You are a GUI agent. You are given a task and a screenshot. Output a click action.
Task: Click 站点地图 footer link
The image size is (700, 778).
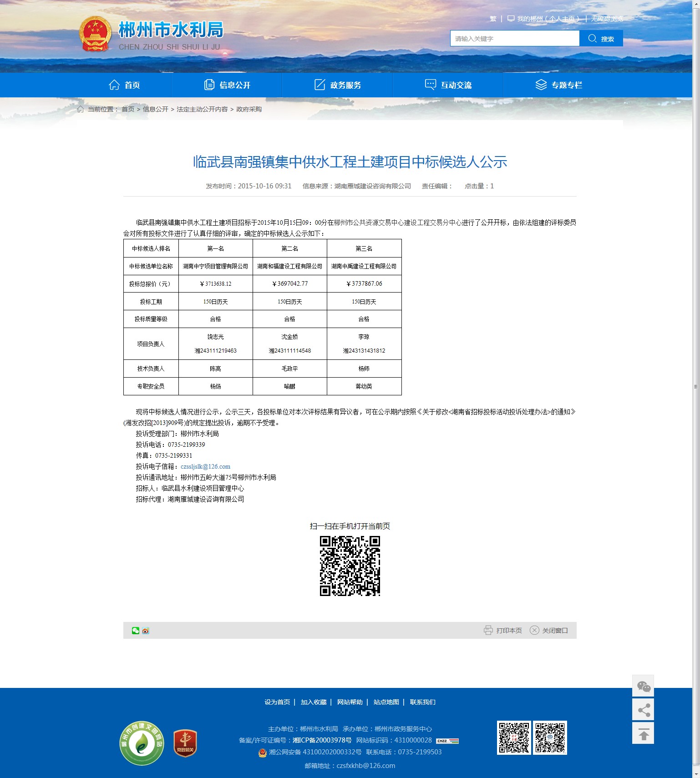[x=386, y=702]
